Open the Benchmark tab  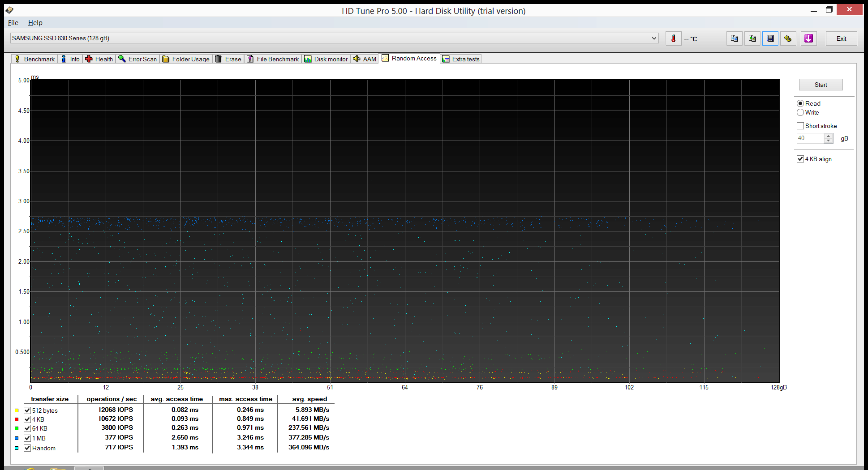[34, 59]
